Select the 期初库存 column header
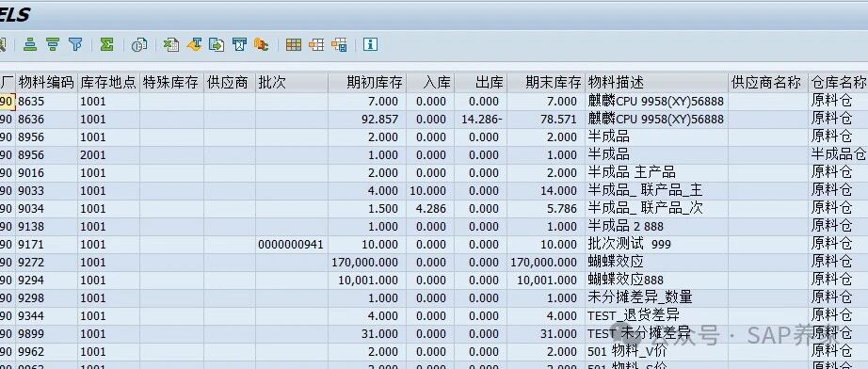Screen dimensions: 868x369 point(366,83)
